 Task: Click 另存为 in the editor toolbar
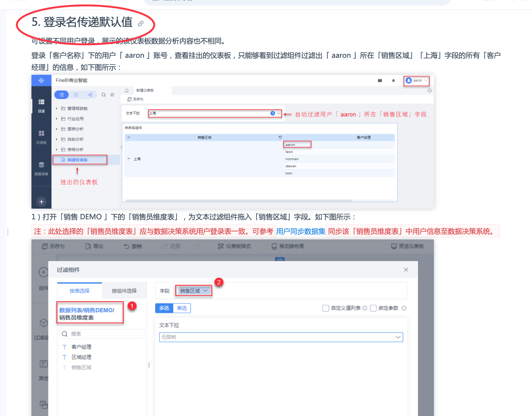pyautogui.click(x=53, y=246)
